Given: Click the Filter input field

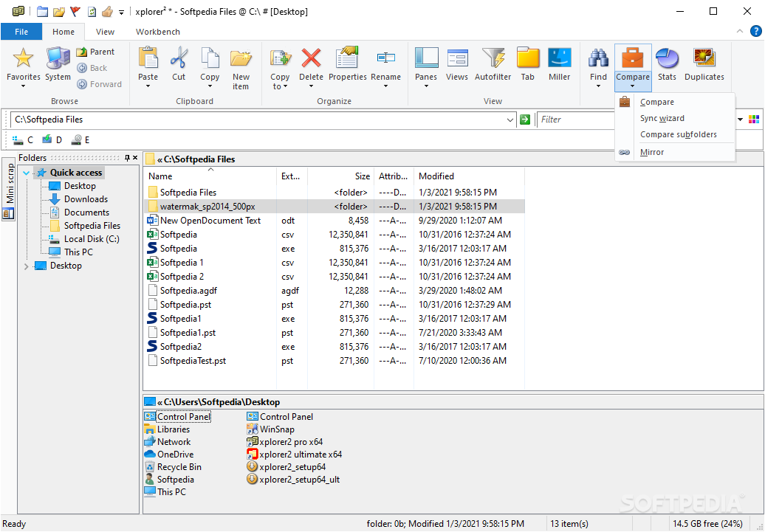Looking at the screenshot, I should pyautogui.click(x=576, y=120).
